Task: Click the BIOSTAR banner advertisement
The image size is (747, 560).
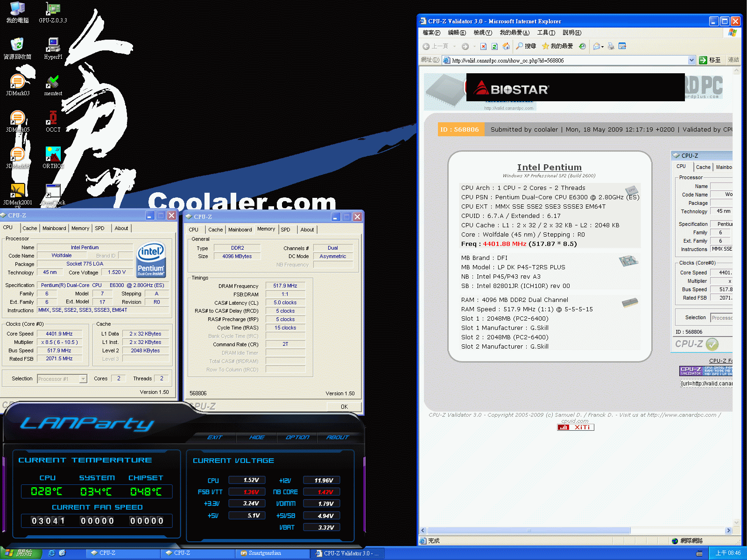Action: [x=575, y=87]
